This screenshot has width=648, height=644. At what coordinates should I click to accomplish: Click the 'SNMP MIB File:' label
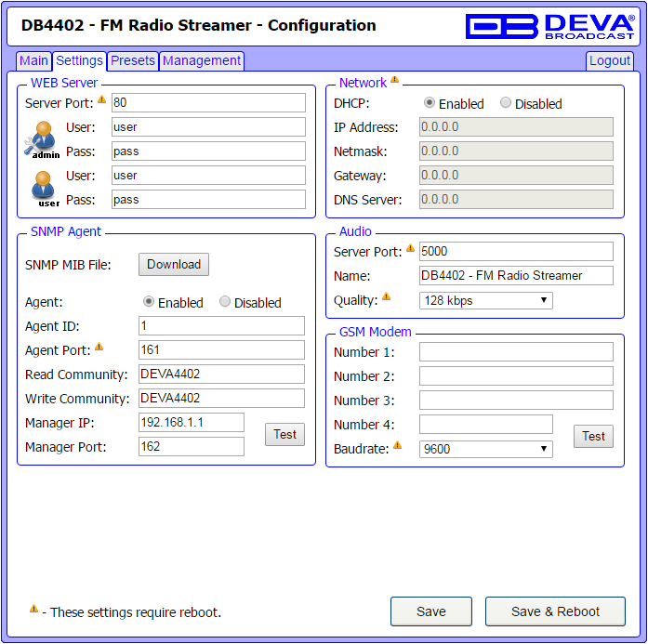pos(68,265)
